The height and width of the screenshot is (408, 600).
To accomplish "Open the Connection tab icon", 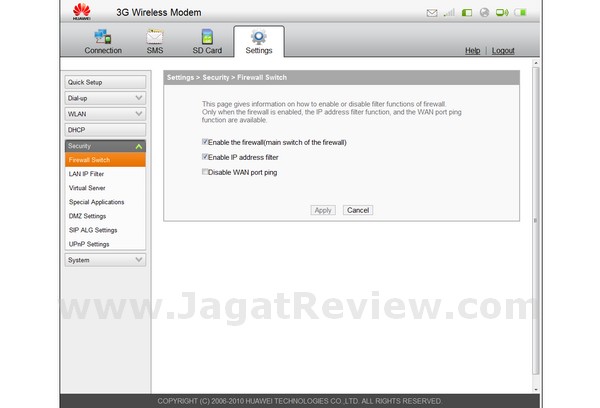I will tap(103, 37).
